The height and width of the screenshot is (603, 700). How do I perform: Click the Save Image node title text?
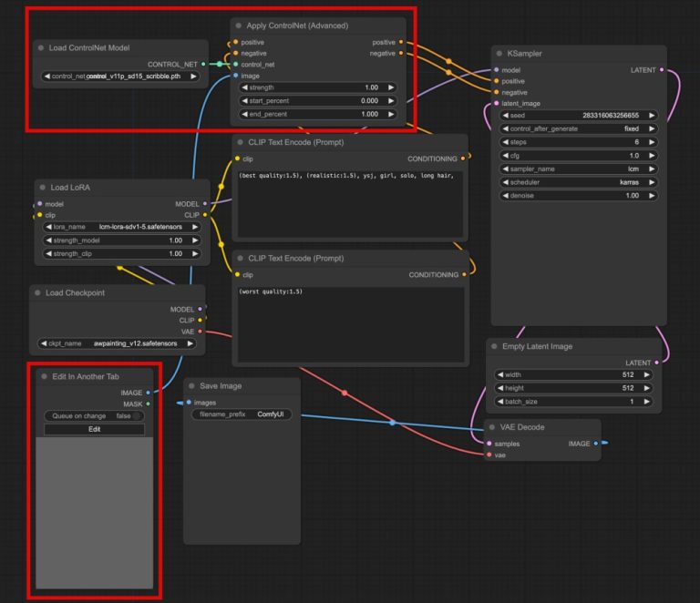point(221,386)
